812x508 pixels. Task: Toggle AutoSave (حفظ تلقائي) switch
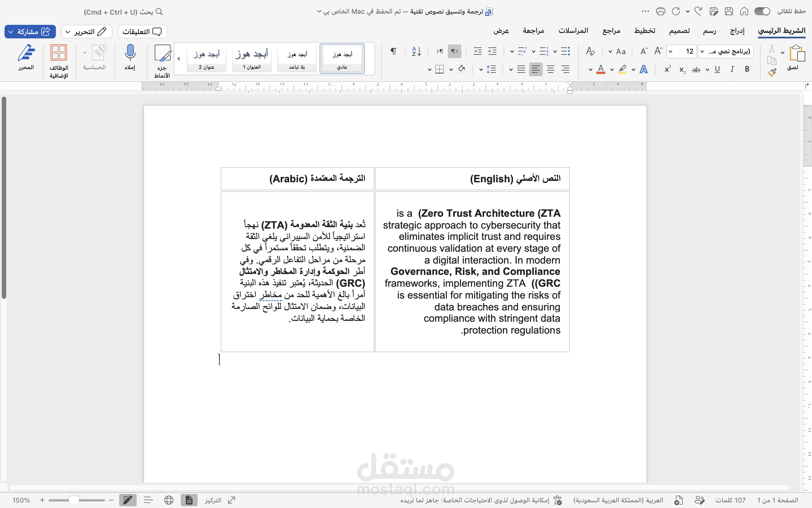[762, 11]
